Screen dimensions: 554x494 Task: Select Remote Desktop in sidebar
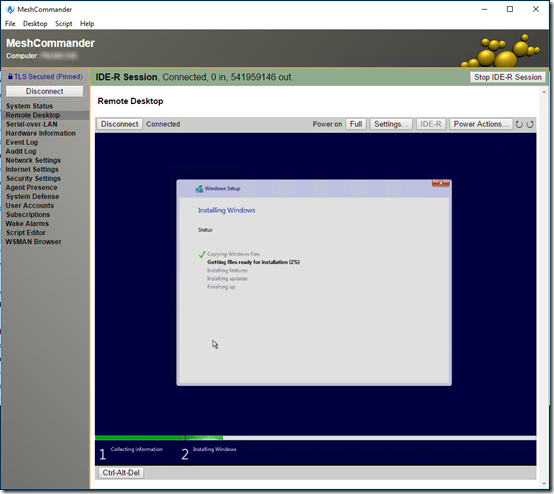33,115
